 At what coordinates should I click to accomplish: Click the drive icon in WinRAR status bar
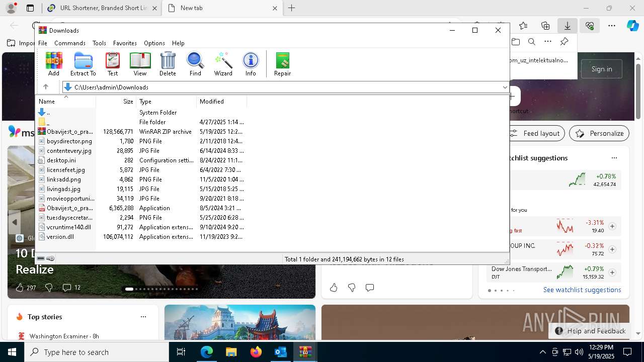tap(41, 258)
